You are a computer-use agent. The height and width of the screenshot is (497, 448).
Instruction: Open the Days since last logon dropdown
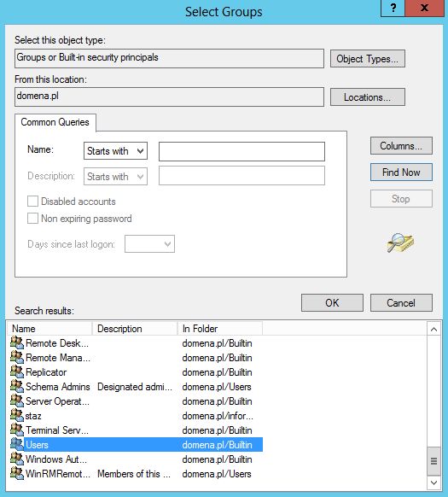tap(149, 244)
